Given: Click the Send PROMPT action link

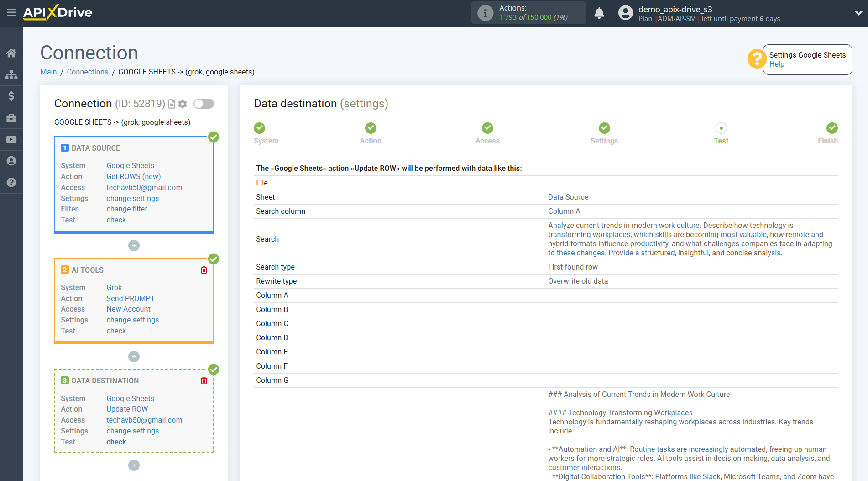Looking at the screenshot, I should coord(131,298).
